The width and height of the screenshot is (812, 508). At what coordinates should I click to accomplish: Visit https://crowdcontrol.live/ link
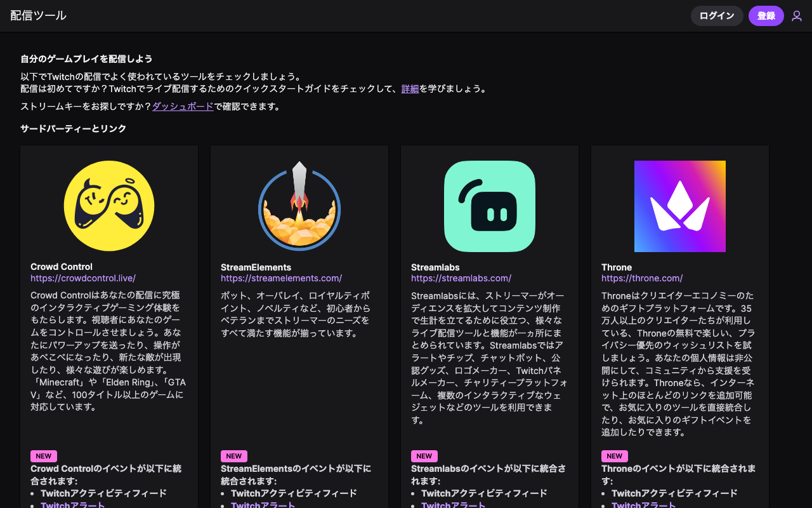(83, 278)
